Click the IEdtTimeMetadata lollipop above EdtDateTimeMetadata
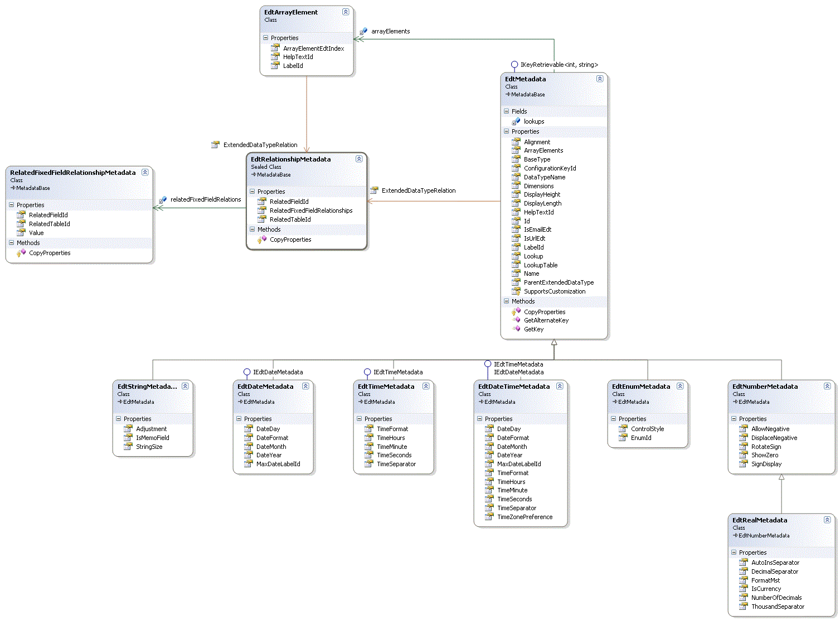The width and height of the screenshot is (840, 621). coord(489,363)
